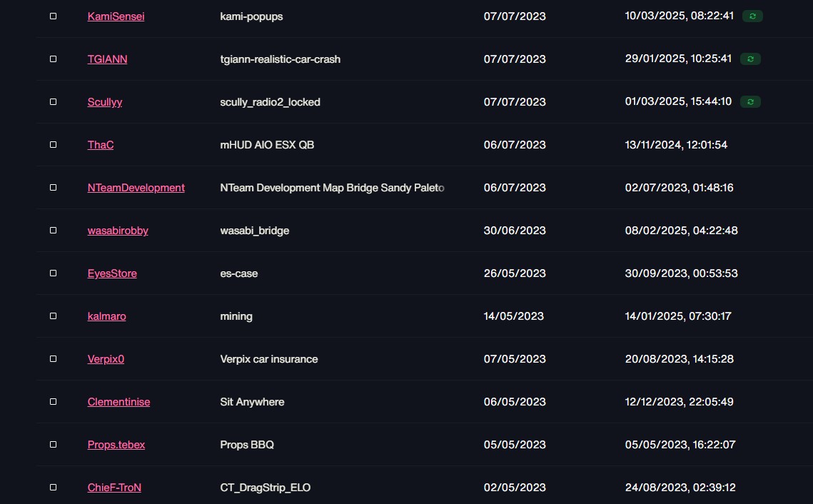This screenshot has width=813, height=504.
Task: Check the box next to EyesStore
Action: (x=53, y=273)
